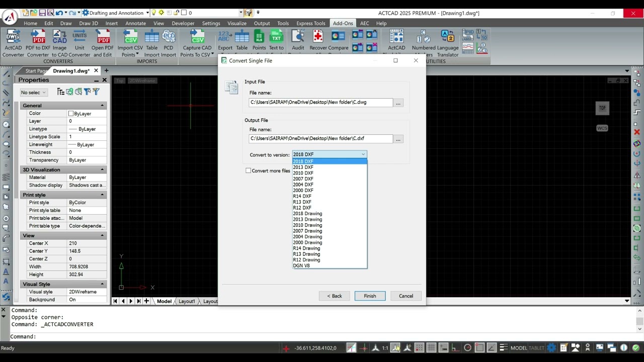644x362 pixels.
Task: Click the grid display status bar icon
Action: 431,348
